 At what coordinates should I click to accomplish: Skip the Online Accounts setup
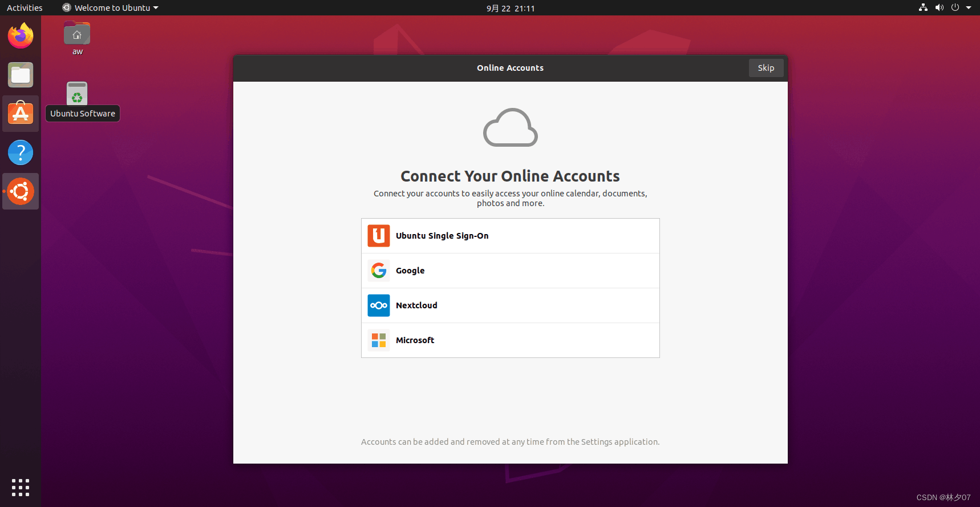point(766,68)
